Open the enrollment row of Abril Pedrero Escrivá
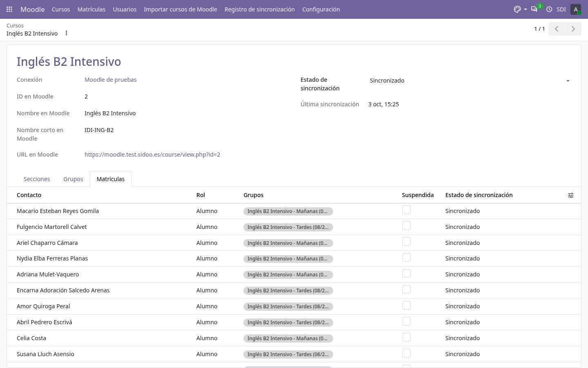 294,322
